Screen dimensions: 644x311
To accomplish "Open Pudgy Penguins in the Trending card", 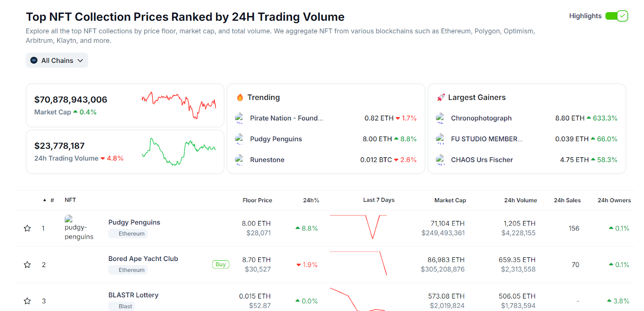I will tap(276, 139).
